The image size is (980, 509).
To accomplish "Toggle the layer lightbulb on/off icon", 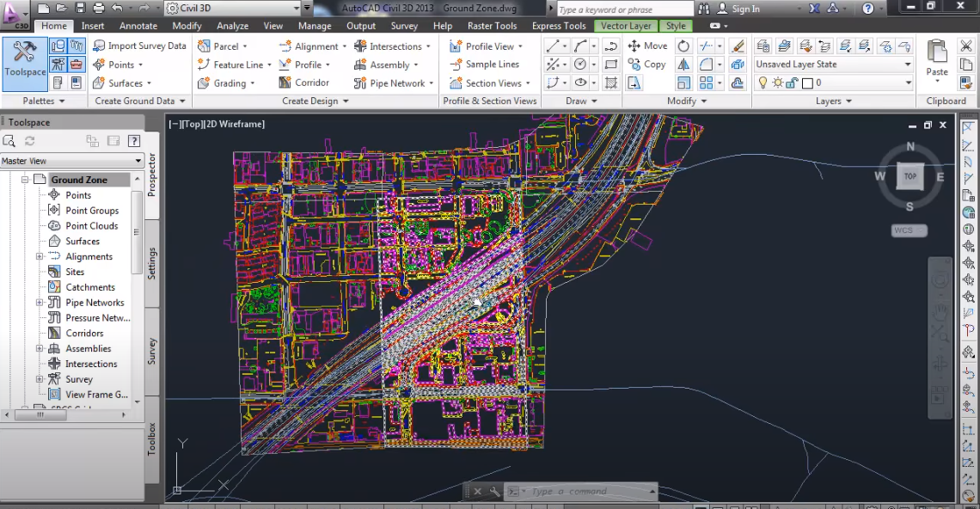I will 762,83.
